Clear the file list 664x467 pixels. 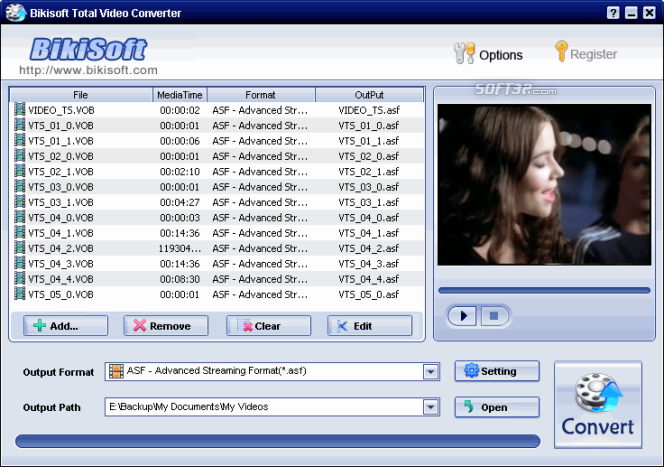click(x=268, y=326)
